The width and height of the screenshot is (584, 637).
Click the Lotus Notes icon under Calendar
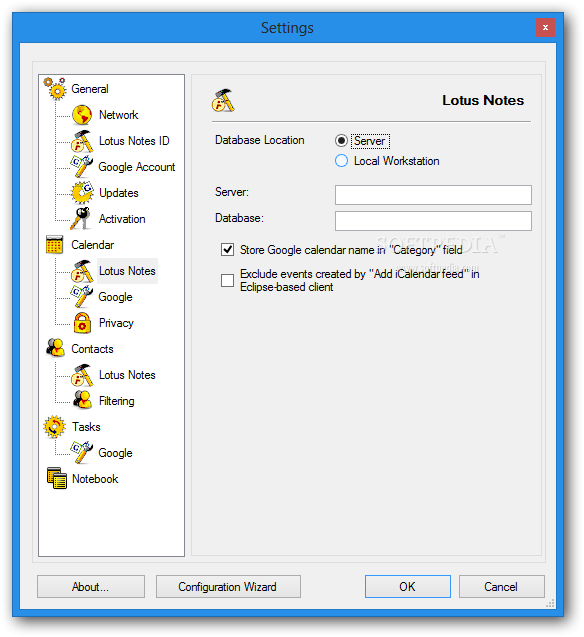pos(82,271)
